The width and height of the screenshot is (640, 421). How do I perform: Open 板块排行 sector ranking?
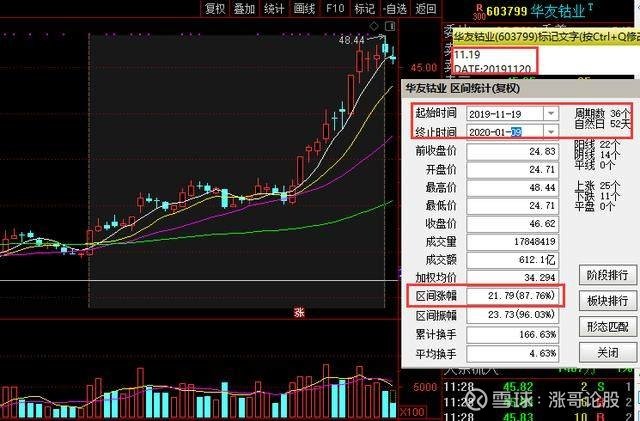606,301
